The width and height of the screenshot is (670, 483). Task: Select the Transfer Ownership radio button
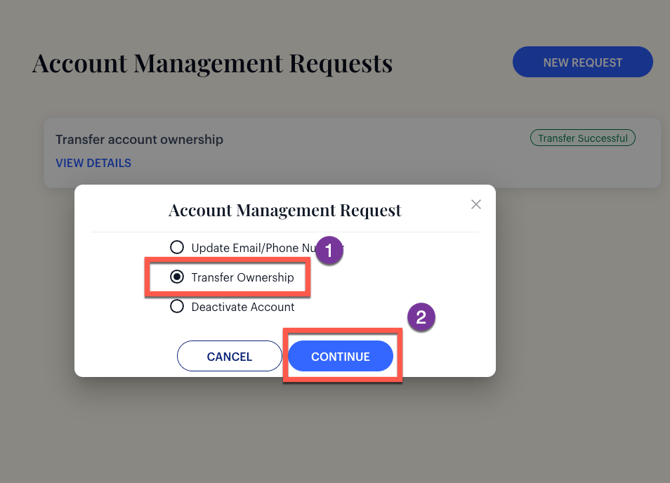[x=177, y=277]
